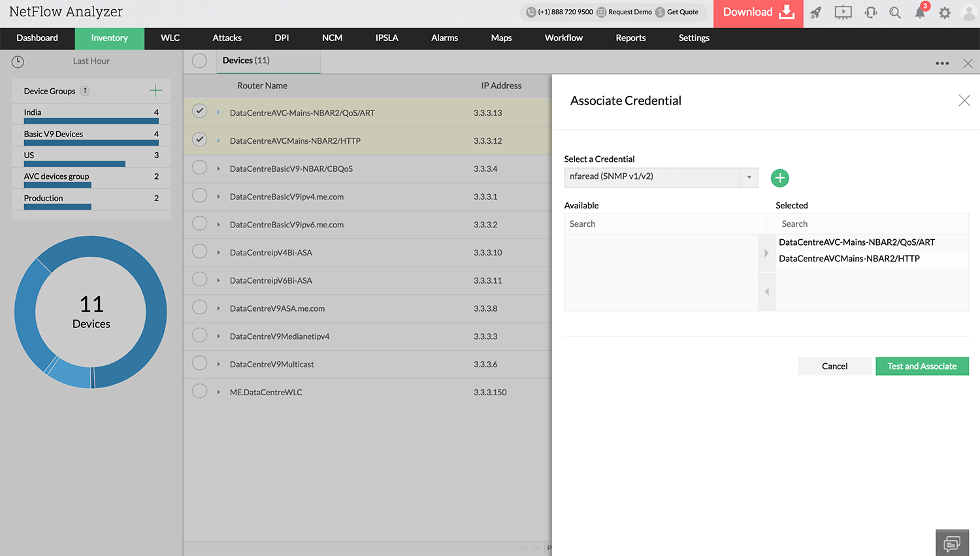Click Test and Associate button
Viewport: 980px width, 556px height.
pyautogui.click(x=922, y=366)
